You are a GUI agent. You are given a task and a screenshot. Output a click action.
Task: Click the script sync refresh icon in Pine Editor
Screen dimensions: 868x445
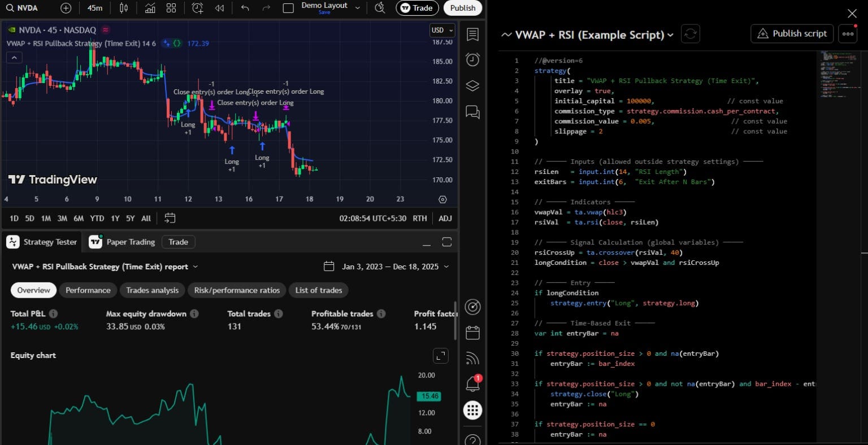(690, 34)
